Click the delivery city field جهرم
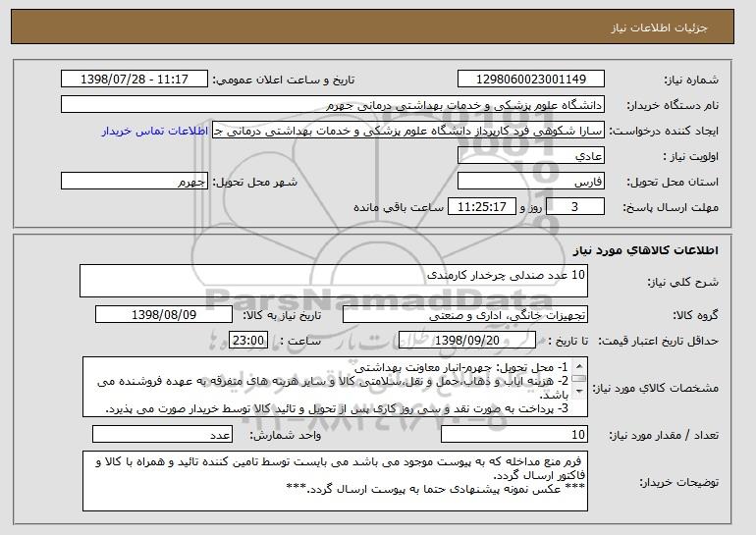The height and width of the screenshot is (535, 756). click(x=135, y=182)
